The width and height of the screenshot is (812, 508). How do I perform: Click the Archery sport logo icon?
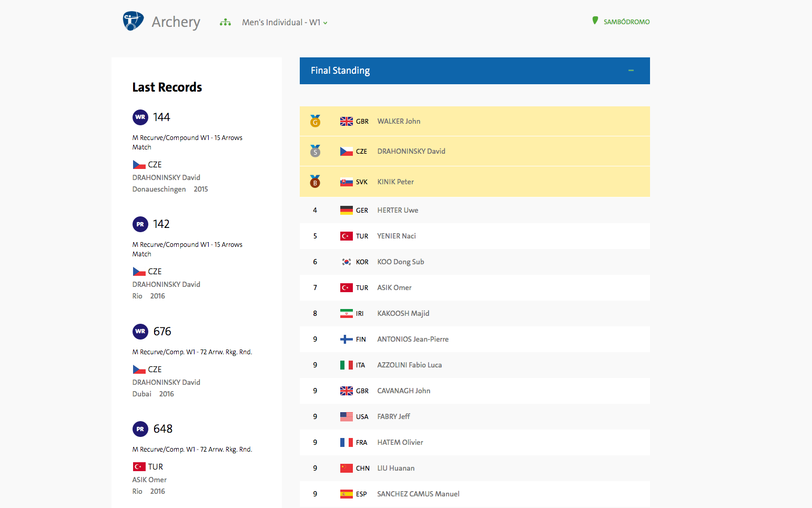pos(133,21)
